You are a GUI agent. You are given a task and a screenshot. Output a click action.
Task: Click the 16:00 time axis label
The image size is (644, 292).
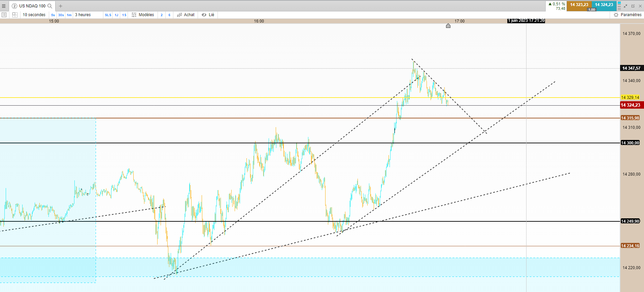tap(259, 21)
